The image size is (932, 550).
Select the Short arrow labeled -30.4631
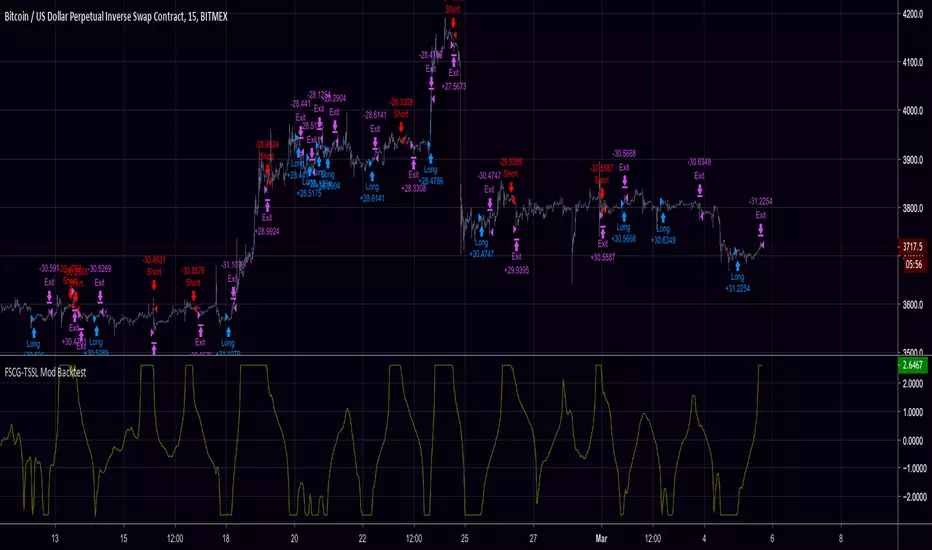(154, 284)
